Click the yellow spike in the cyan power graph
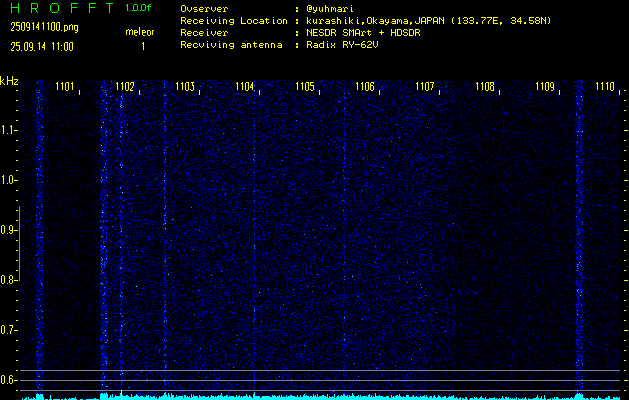 coord(121,395)
